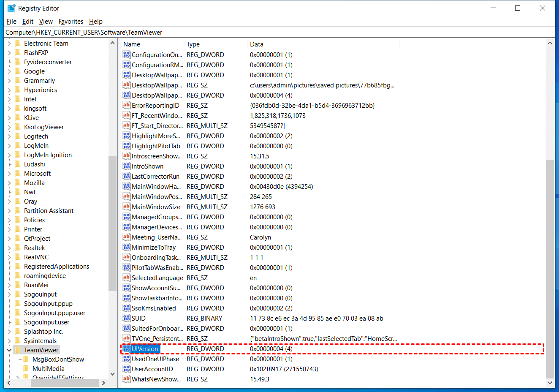Click the icon beside the ConfigurationRM... value
This screenshot has width=559, height=392.
tap(126, 65)
